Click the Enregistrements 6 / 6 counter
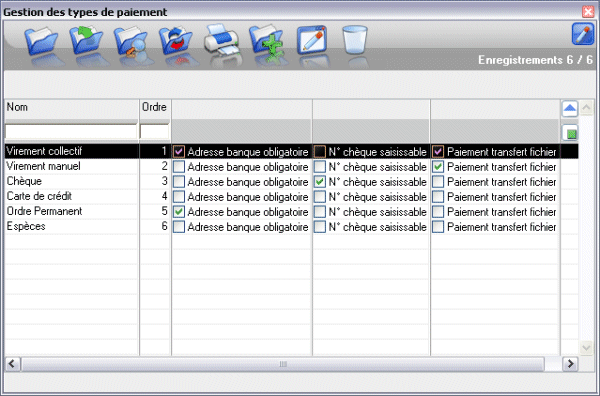 [535, 60]
